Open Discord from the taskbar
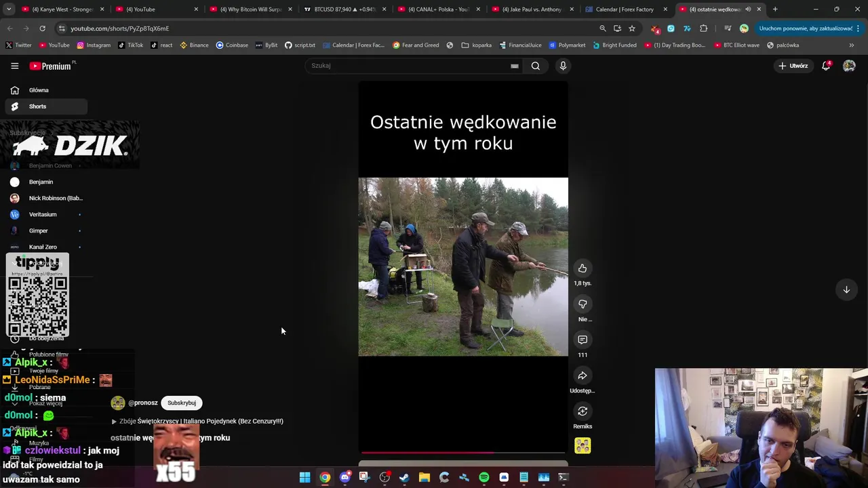Image resolution: width=868 pixels, height=488 pixels. point(344,477)
